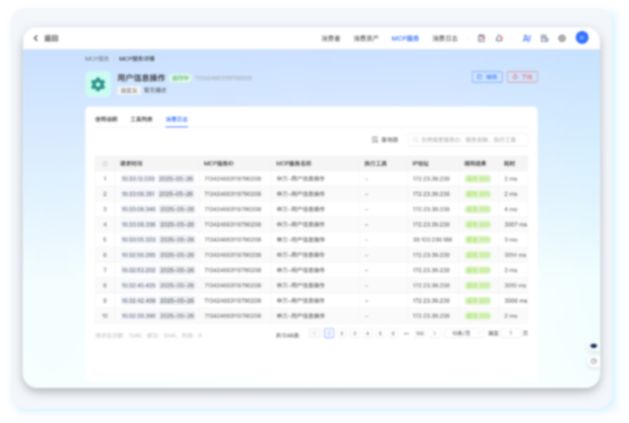Click the 耗时 column header
Screen dimensions: 629x423
(x=509, y=163)
